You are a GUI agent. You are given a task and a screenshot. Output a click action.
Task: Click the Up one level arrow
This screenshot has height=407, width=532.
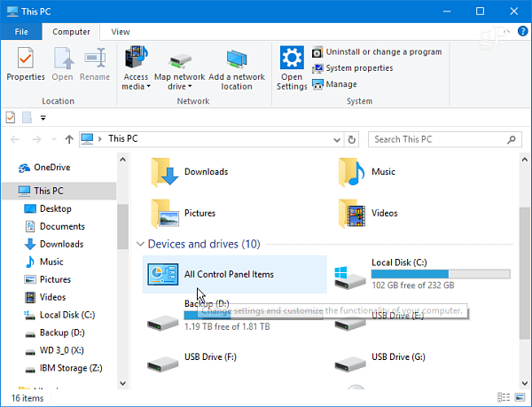69,139
